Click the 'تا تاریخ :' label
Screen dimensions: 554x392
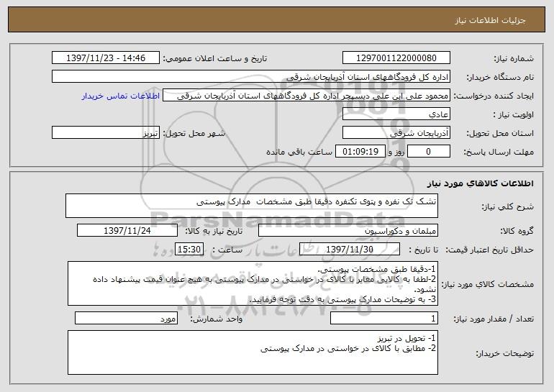point(423,250)
